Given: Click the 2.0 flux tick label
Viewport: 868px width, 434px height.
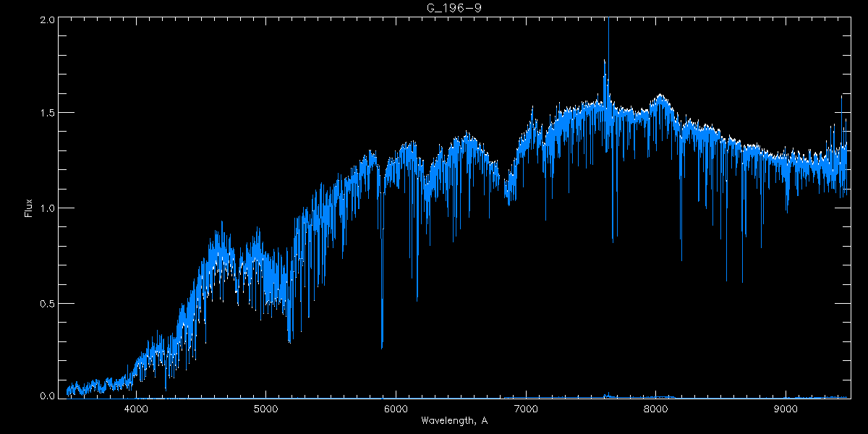Looking at the screenshot, I should pos(46,20).
